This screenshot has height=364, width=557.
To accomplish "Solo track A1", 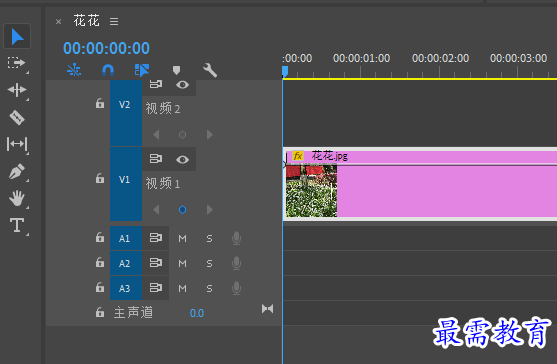I will pyautogui.click(x=209, y=238).
